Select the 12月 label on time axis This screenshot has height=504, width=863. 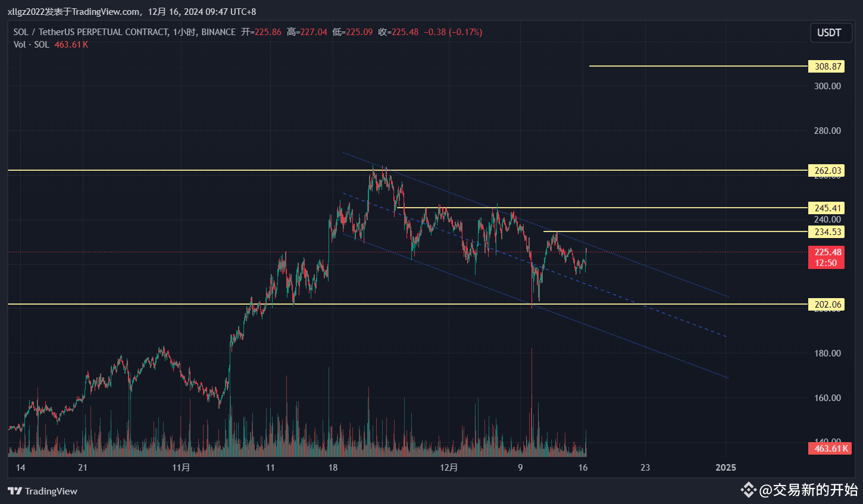[450, 468]
